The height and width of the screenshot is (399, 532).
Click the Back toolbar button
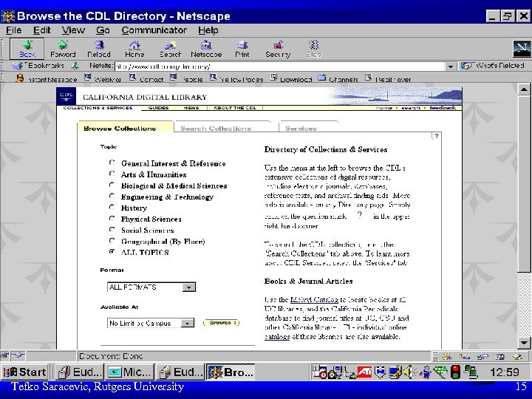(x=27, y=49)
